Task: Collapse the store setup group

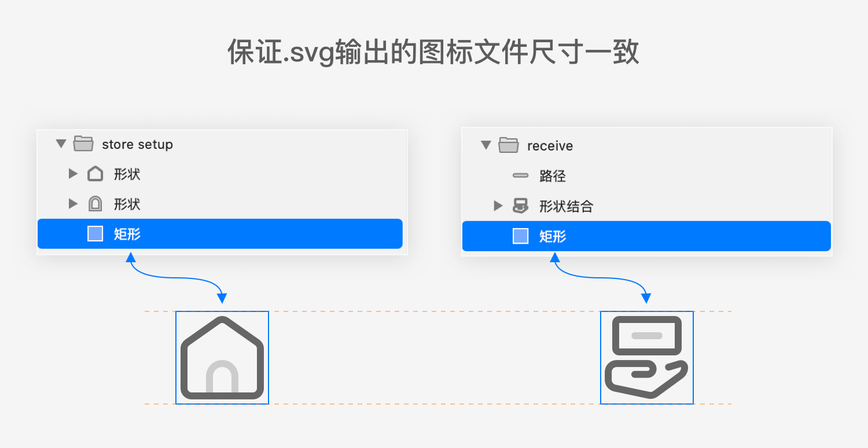Action: pos(61,144)
